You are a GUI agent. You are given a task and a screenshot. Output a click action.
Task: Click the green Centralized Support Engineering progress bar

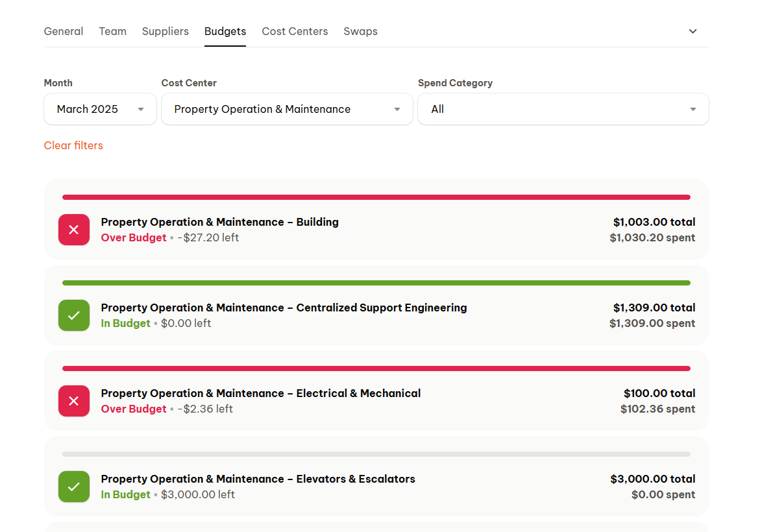pos(376,283)
